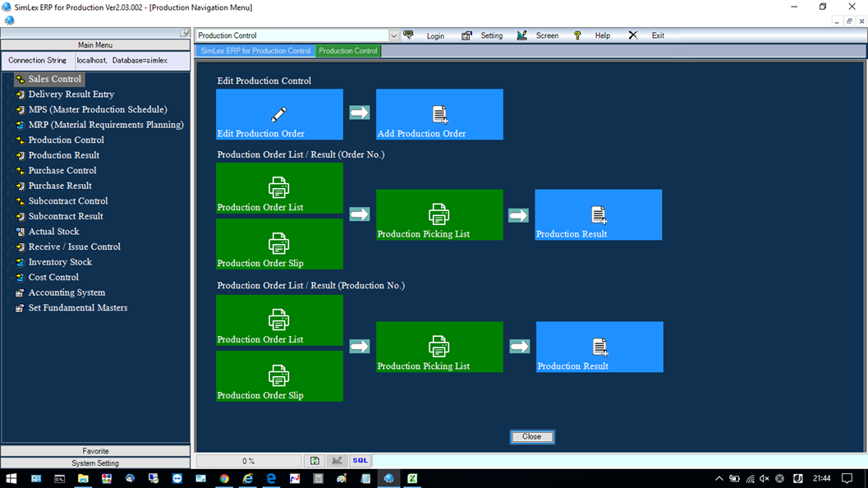
Task: Open Cost Control menu item
Action: pyautogui.click(x=53, y=277)
